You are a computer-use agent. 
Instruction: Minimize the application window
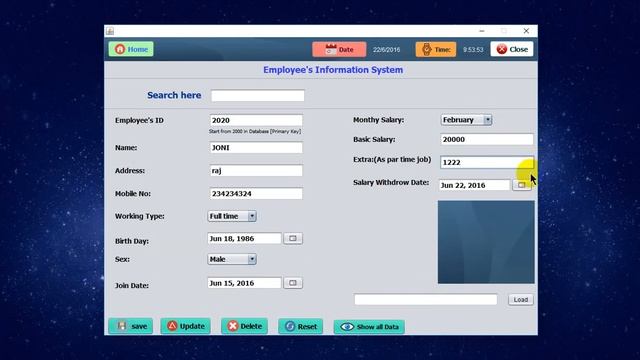point(482,31)
